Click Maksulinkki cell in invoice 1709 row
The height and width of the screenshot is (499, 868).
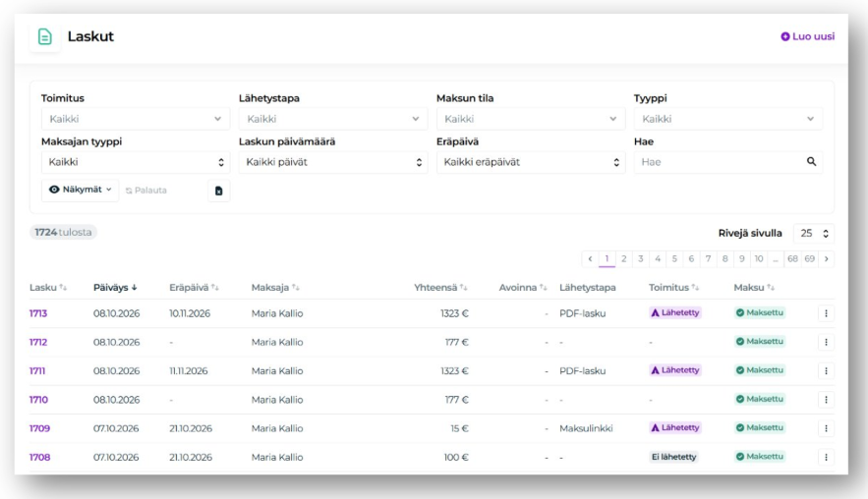tap(586, 428)
